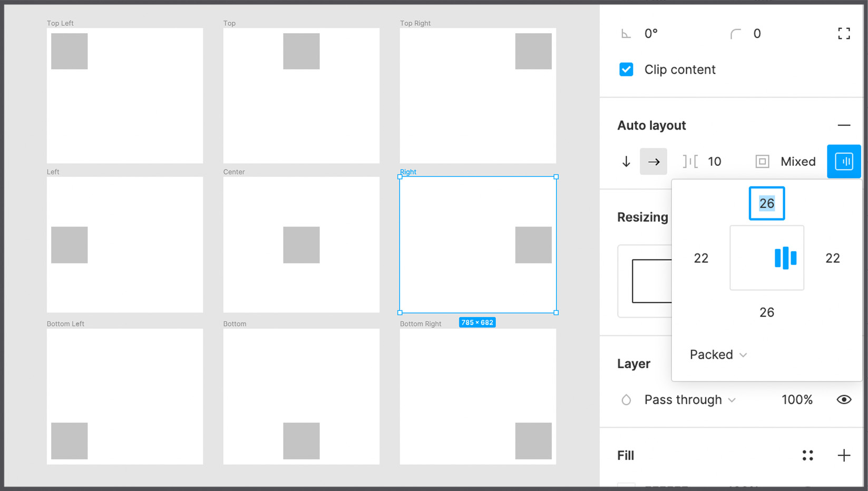This screenshot has height=491, width=868.
Task: Set auto layout direction to horizontal
Action: 654,162
